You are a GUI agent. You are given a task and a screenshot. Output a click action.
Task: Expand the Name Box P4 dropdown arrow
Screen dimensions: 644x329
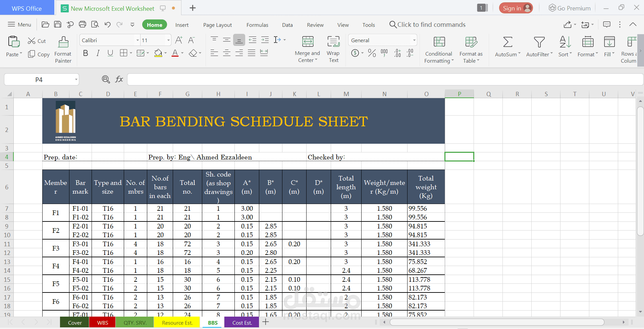(x=76, y=80)
